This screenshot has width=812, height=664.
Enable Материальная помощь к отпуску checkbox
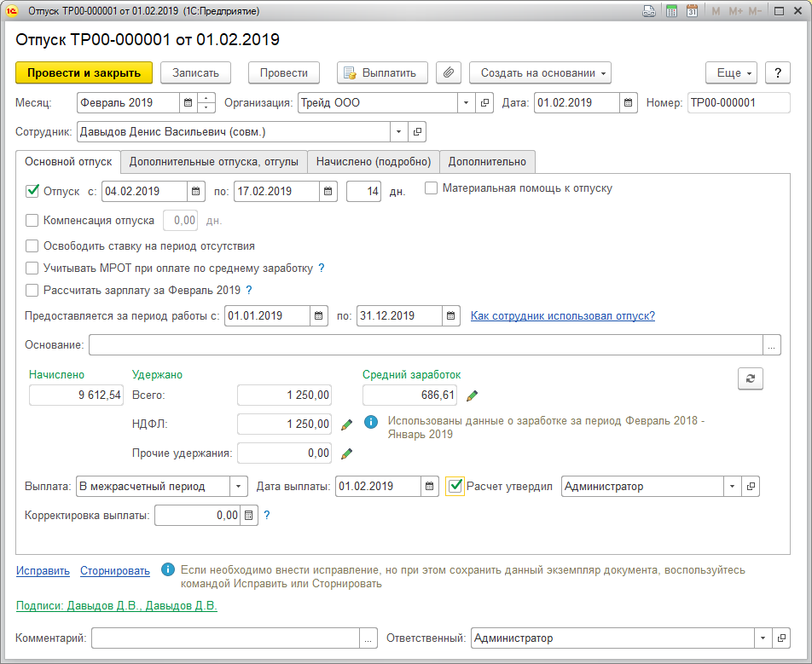431,188
